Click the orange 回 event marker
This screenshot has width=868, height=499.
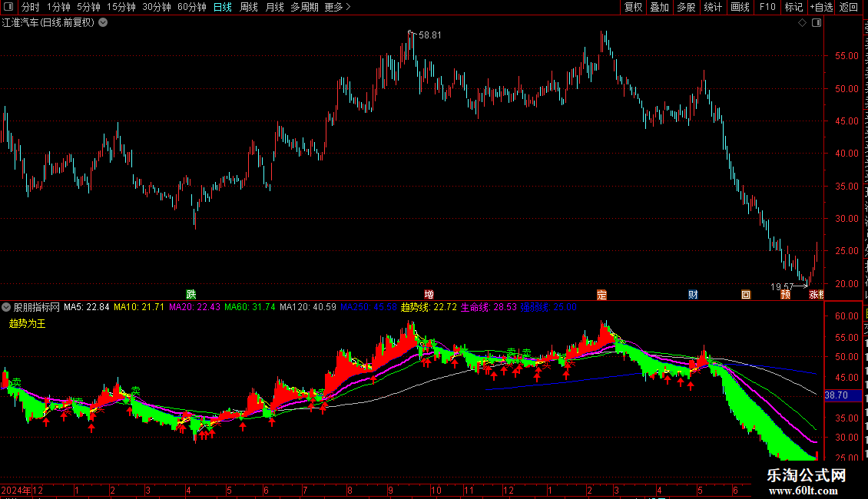pyautogui.click(x=746, y=294)
